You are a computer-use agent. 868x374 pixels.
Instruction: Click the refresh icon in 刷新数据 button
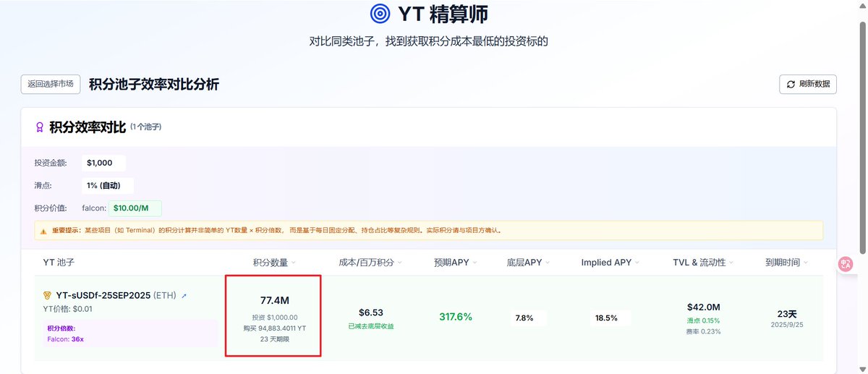click(x=791, y=84)
